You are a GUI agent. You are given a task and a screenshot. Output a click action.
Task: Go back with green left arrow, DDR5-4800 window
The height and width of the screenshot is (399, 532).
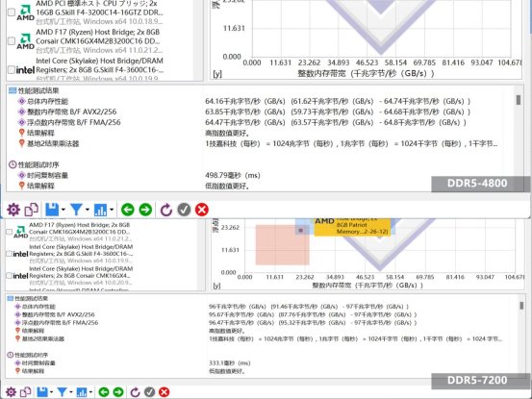point(128,210)
